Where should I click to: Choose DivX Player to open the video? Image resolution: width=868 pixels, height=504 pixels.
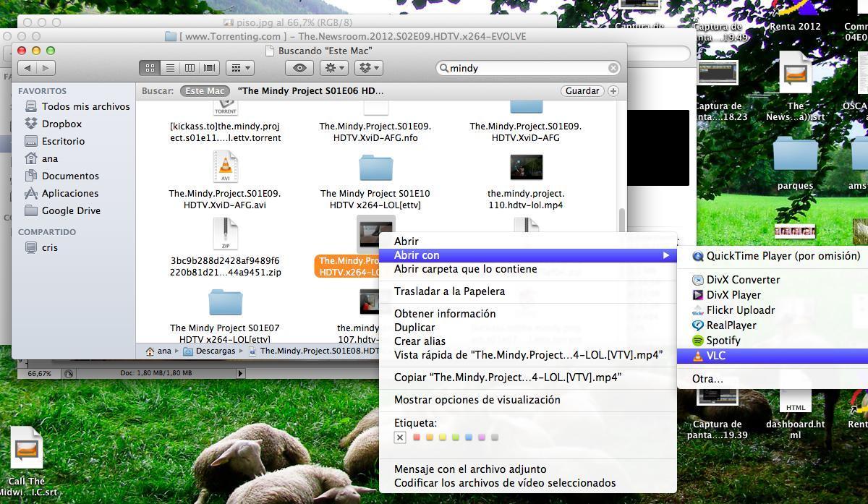coord(733,295)
